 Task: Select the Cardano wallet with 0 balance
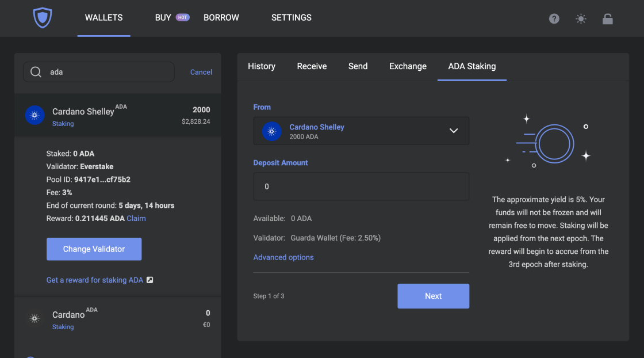point(117,318)
